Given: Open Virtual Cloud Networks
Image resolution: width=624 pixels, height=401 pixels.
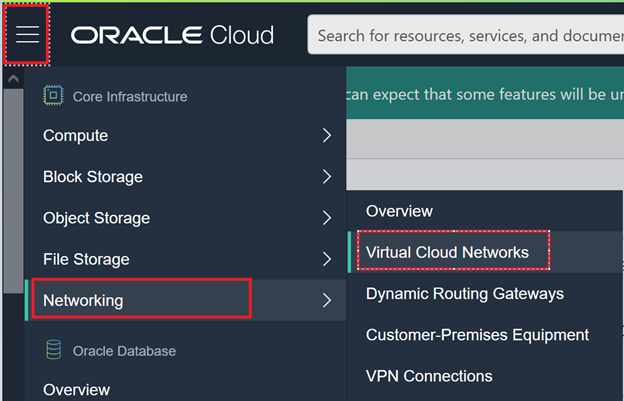Looking at the screenshot, I should coord(447,252).
